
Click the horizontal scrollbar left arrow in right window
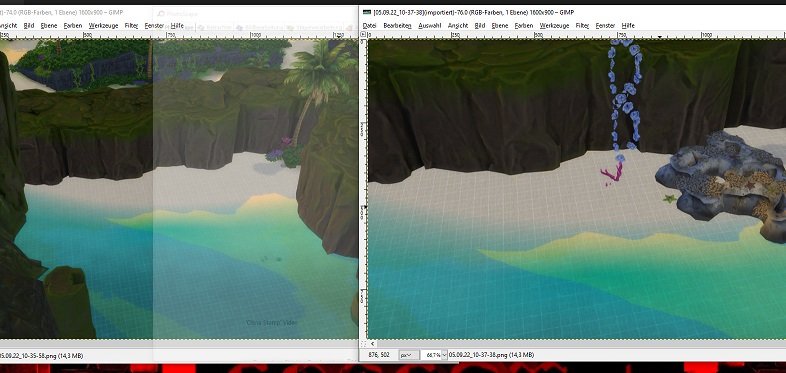[x=372, y=344]
